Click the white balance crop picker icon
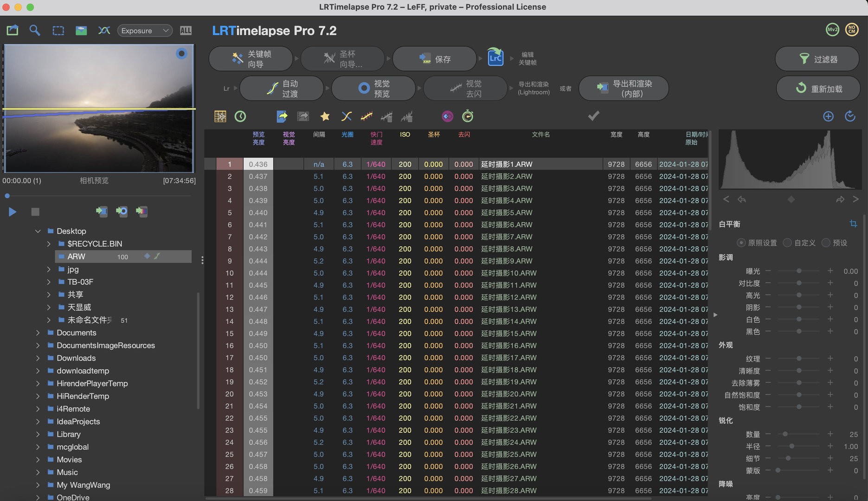The width and height of the screenshot is (868, 501). pos(853,224)
